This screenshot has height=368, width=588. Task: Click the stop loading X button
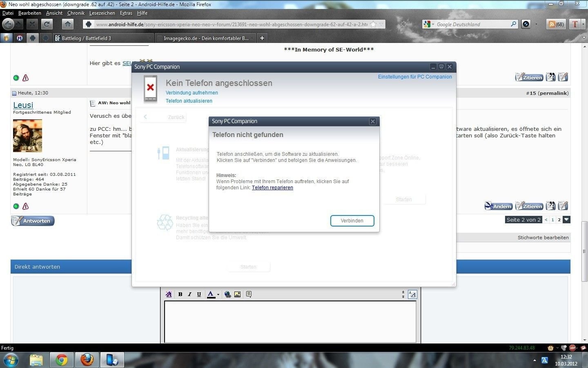coord(33,25)
